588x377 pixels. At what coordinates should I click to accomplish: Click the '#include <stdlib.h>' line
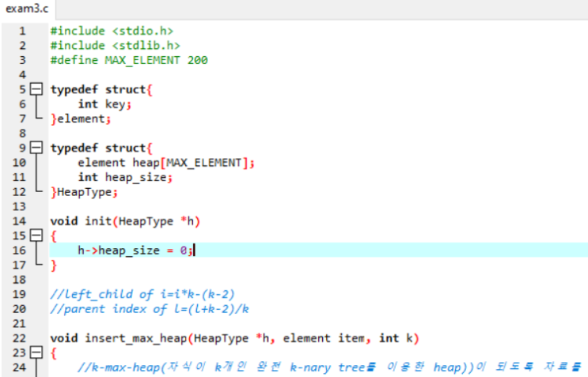click(x=115, y=45)
